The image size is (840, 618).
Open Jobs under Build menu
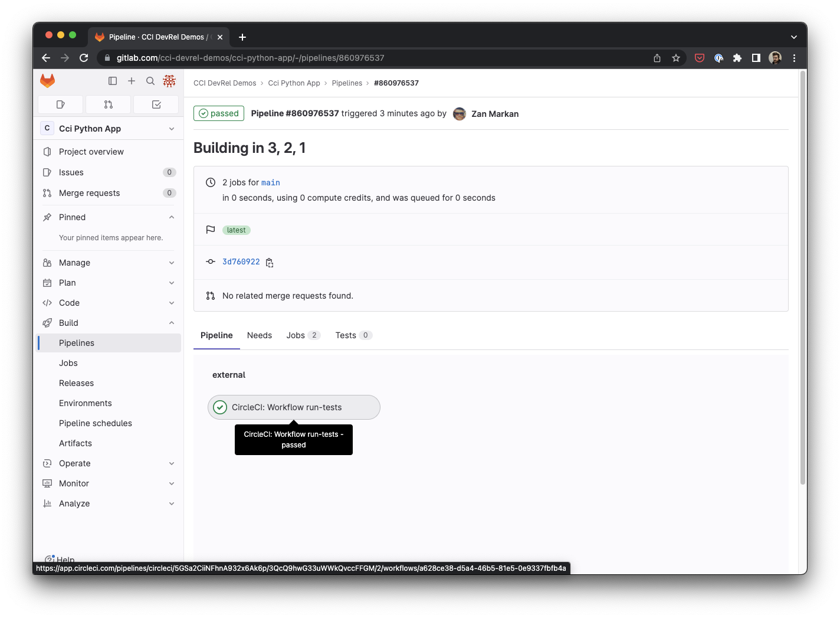109,363
